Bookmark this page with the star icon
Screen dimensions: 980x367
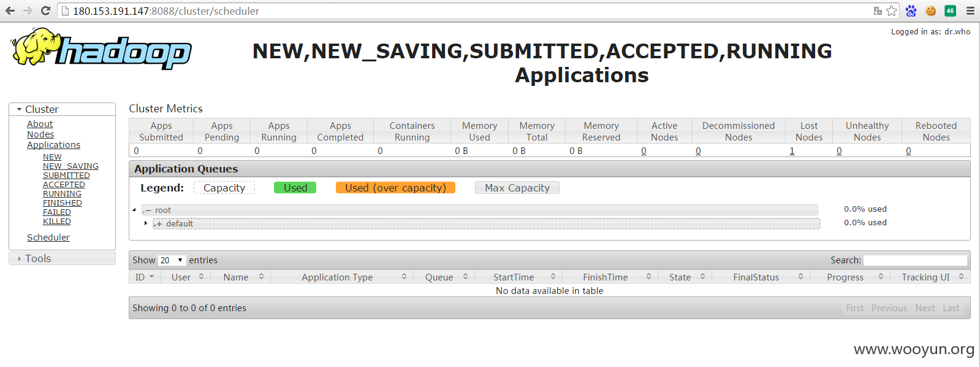tap(892, 10)
